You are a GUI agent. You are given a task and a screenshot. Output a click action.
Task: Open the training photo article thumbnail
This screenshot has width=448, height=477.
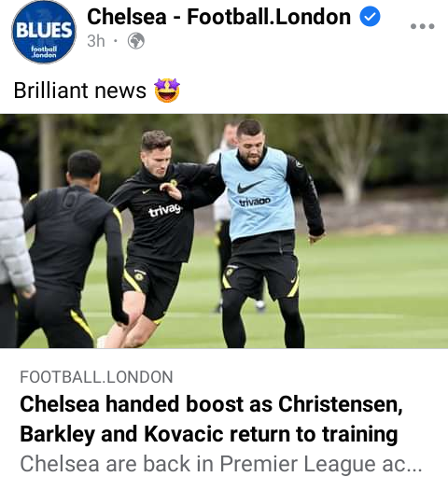point(224,231)
